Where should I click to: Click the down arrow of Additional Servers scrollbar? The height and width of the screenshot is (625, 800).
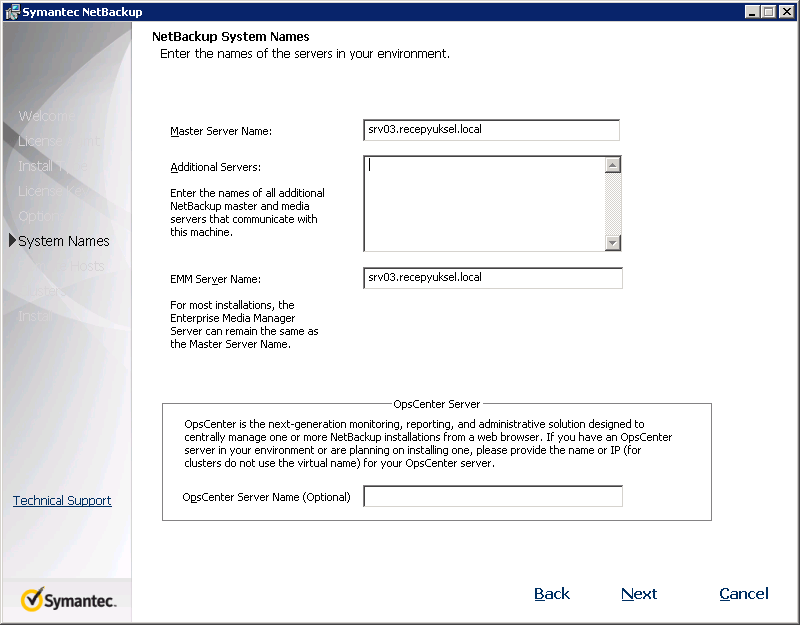click(x=613, y=242)
